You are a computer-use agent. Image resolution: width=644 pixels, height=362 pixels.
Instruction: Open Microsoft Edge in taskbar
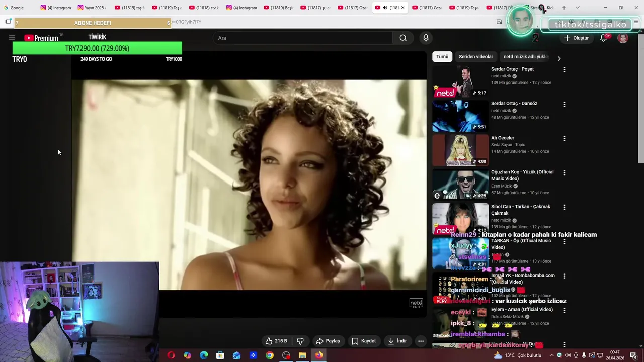pyautogui.click(x=204, y=355)
